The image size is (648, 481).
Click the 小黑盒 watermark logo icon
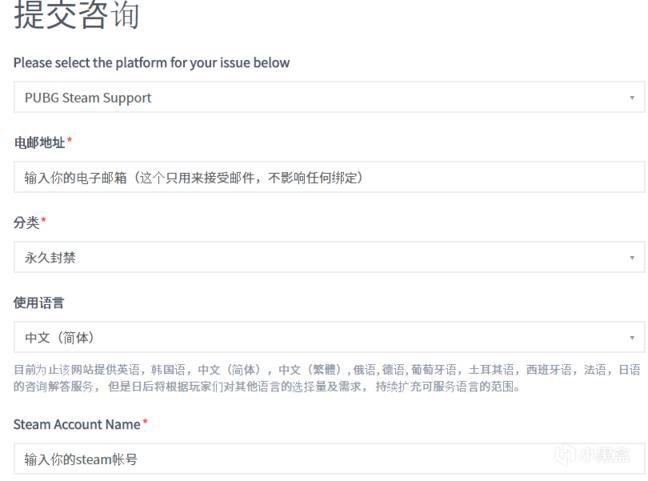tap(565, 457)
